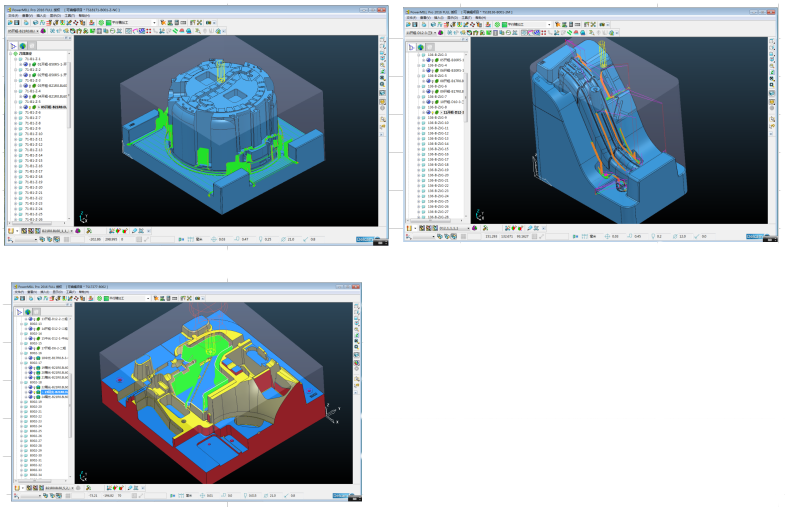Open the strategy dropdown in top-left window toolbar

coord(153,22)
